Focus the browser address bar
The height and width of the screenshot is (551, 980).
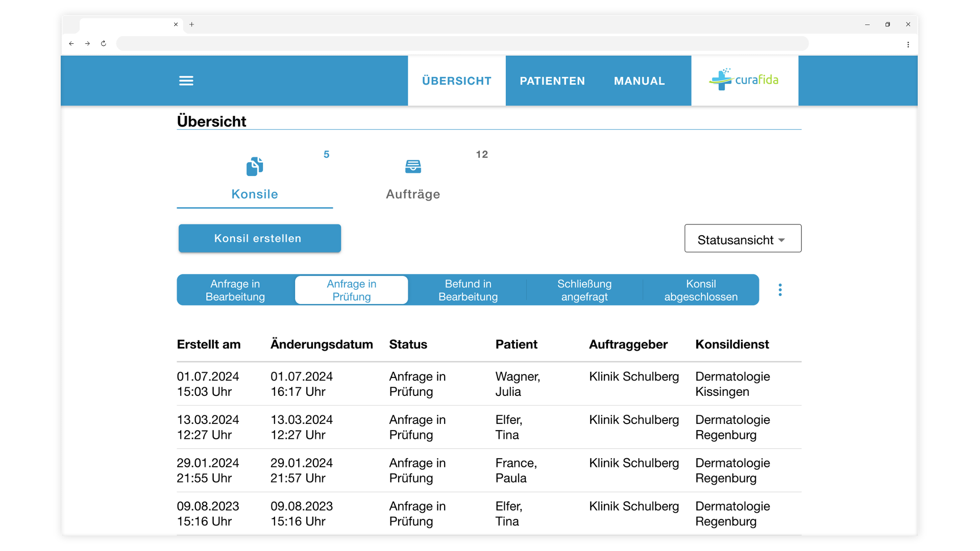[462, 44]
